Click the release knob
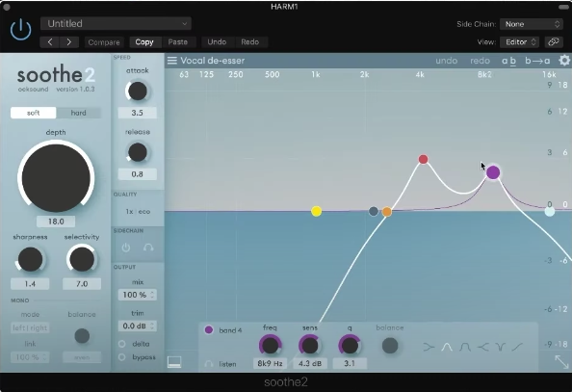 (x=137, y=152)
